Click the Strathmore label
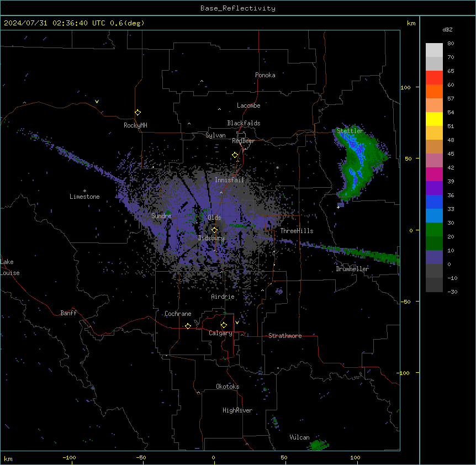The height and width of the screenshot is (465, 476). click(x=285, y=336)
